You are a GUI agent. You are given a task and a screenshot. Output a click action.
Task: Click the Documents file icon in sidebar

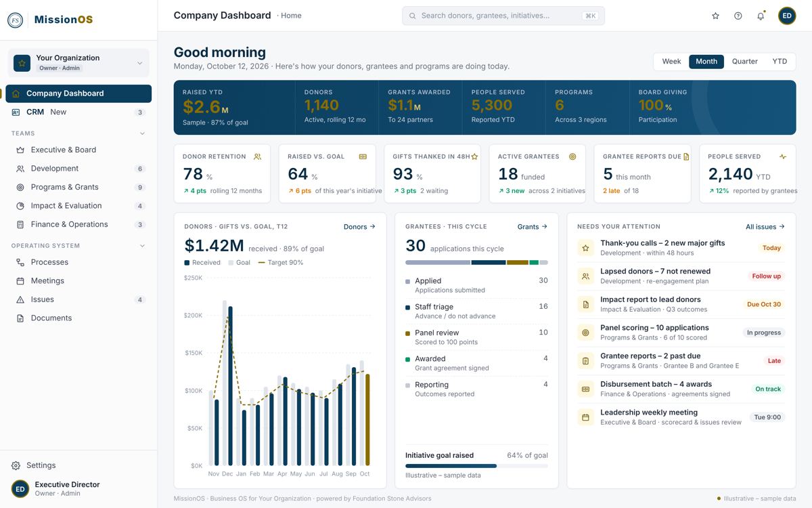(x=20, y=318)
